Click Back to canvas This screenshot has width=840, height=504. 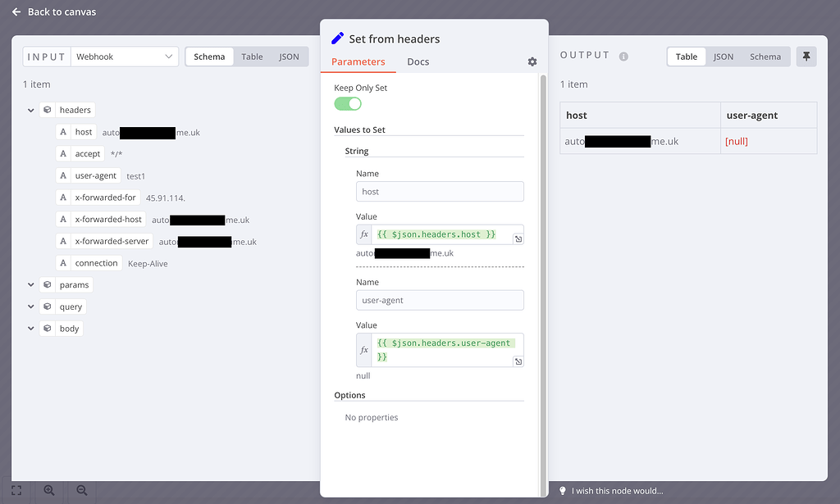(x=53, y=11)
